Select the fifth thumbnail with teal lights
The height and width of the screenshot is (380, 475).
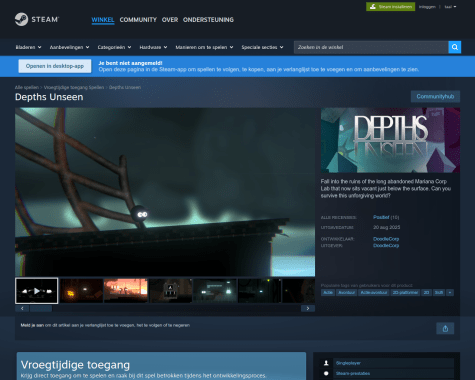click(215, 291)
